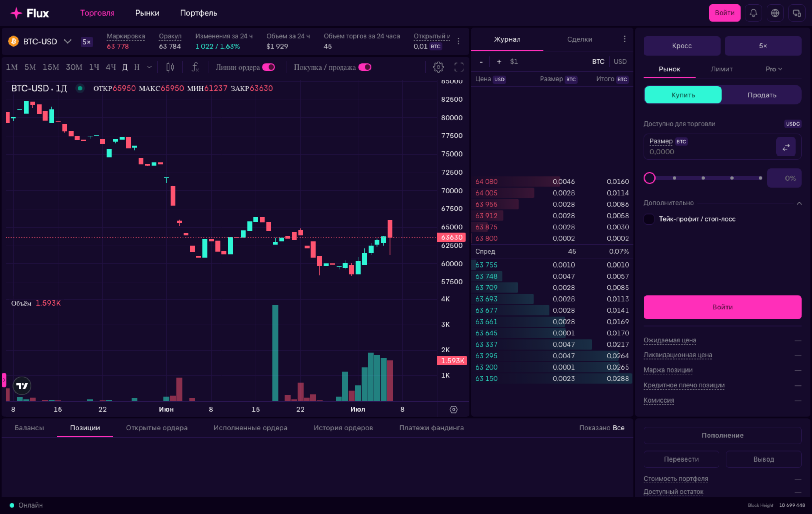Click the display settings icon in header
Image resolution: width=812 pixels, height=514 pixels.
[x=797, y=13]
